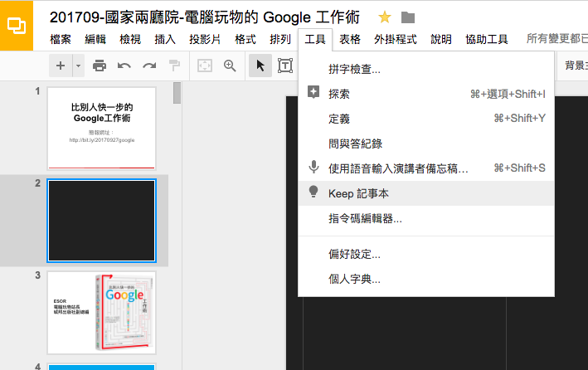Click the Google Slides home logo

pos(17,26)
